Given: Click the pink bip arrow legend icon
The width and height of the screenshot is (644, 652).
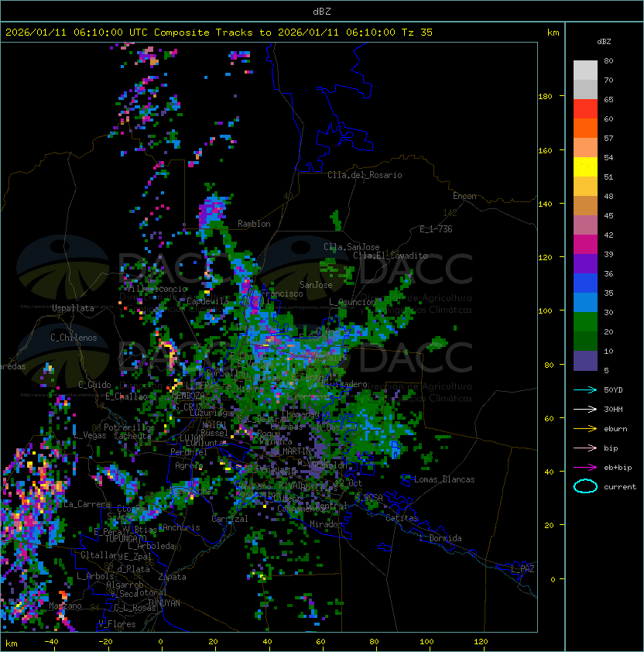Looking at the screenshot, I should point(585,448).
